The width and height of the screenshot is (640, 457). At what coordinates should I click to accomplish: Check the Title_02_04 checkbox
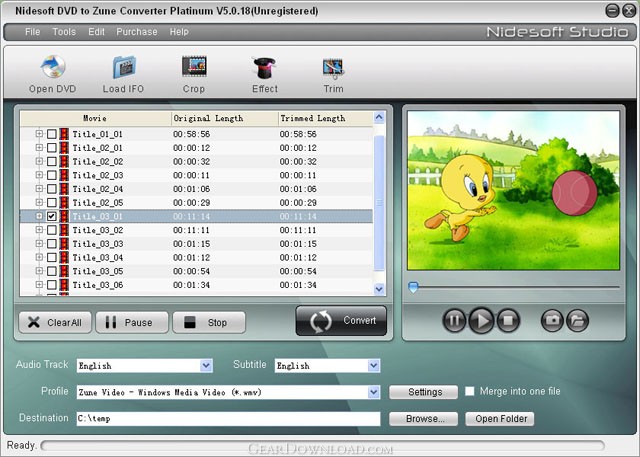pos(51,189)
